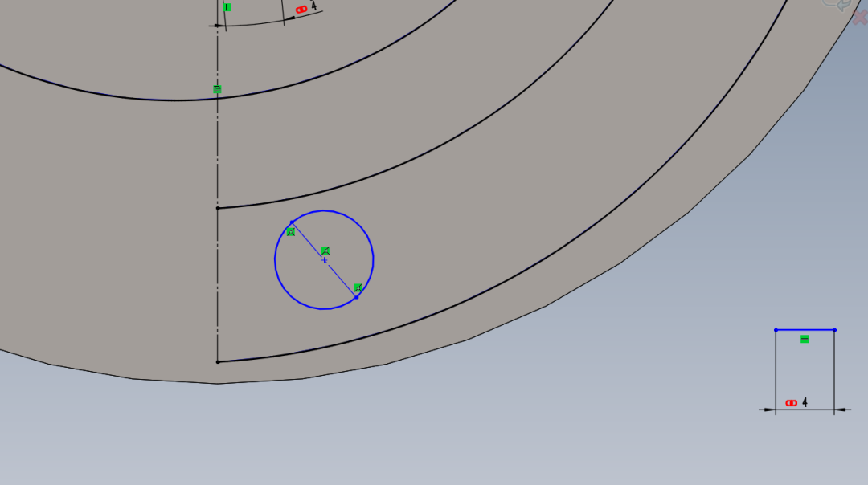Click the red linked-dimension icon beside the lower-right 4

(792, 403)
